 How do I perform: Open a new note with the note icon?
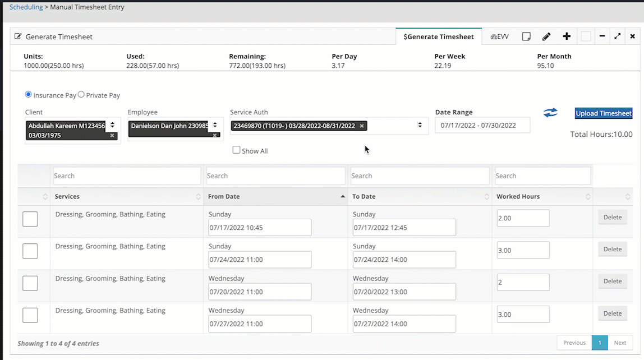pos(526,36)
